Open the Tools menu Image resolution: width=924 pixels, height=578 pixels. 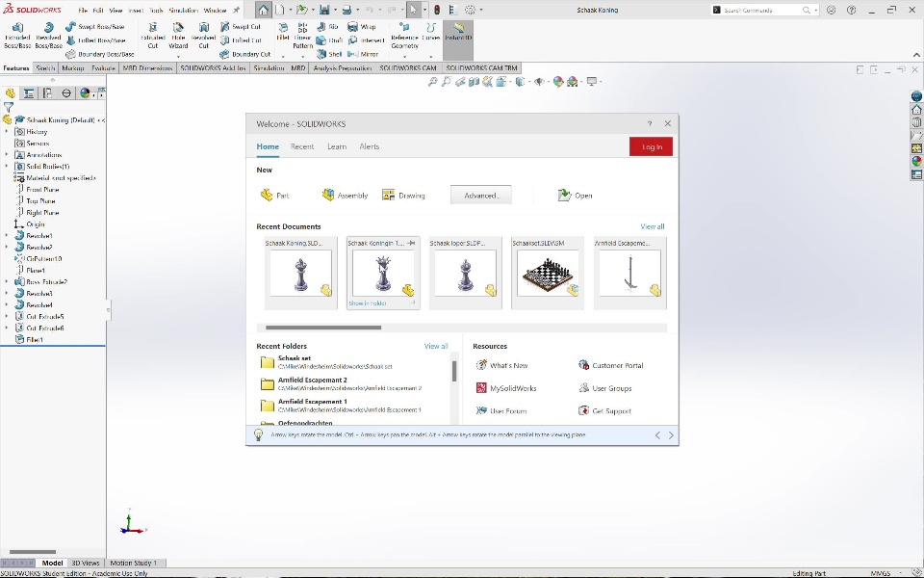click(x=156, y=11)
